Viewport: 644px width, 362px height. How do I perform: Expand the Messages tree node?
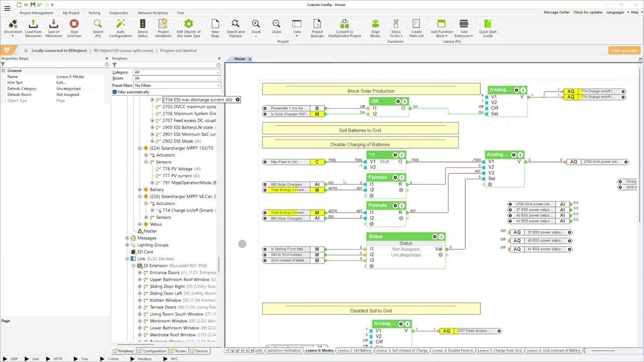pos(127,238)
